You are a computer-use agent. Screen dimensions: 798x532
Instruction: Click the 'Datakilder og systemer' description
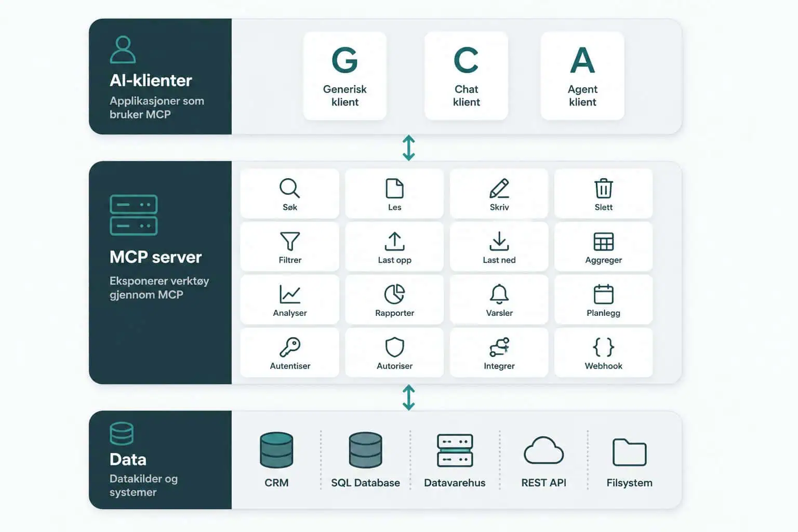click(x=143, y=485)
